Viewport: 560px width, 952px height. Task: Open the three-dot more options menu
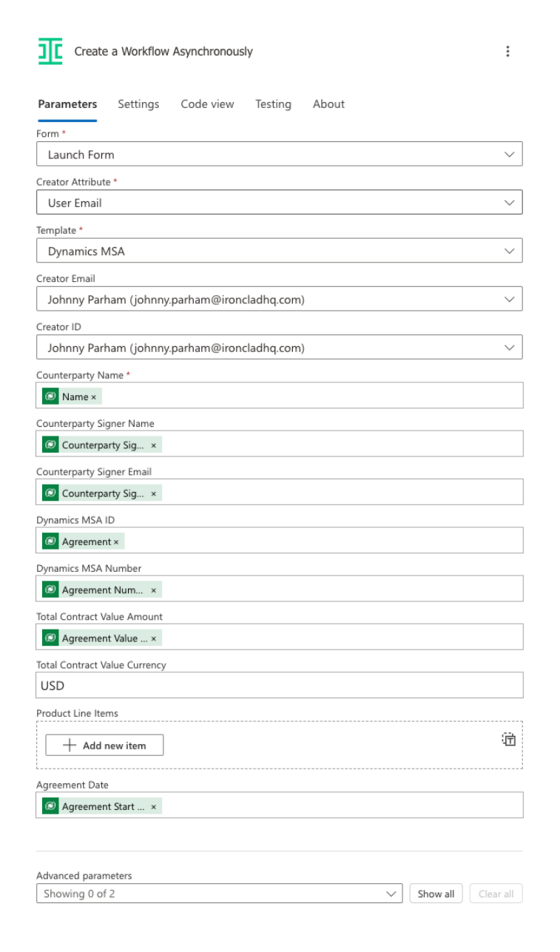coord(507,51)
